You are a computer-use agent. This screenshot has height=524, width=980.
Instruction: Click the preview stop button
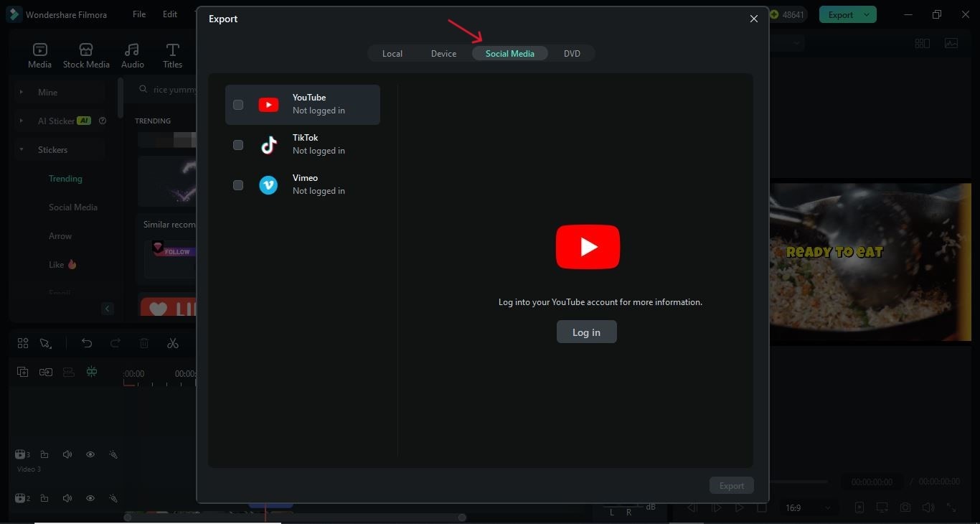pyautogui.click(x=762, y=507)
